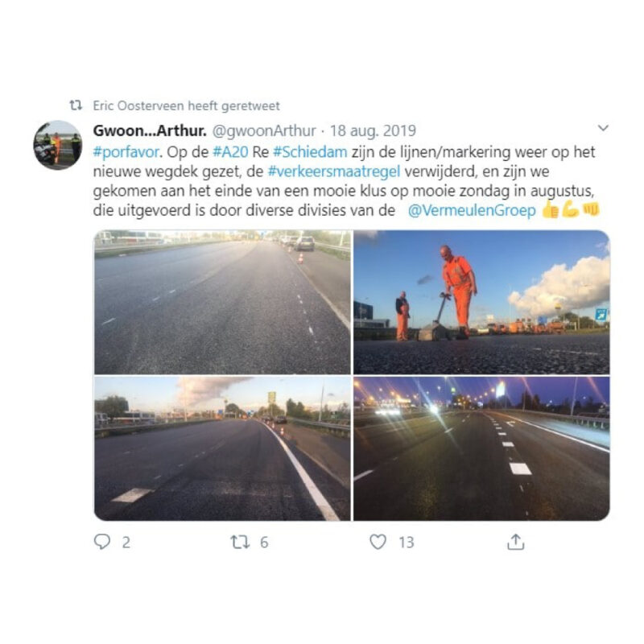The image size is (644, 644).
Task: Open the share upload icon
Action: (x=516, y=542)
